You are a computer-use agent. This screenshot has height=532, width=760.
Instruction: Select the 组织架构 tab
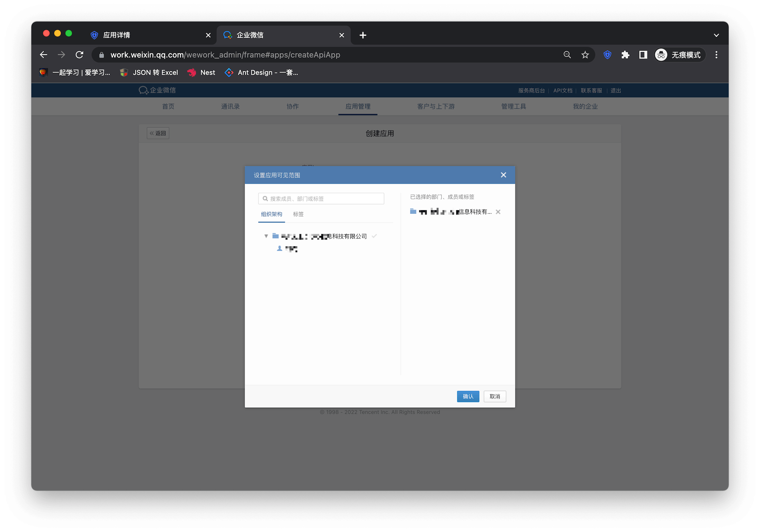pyautogui.click(x=272, y=214)
